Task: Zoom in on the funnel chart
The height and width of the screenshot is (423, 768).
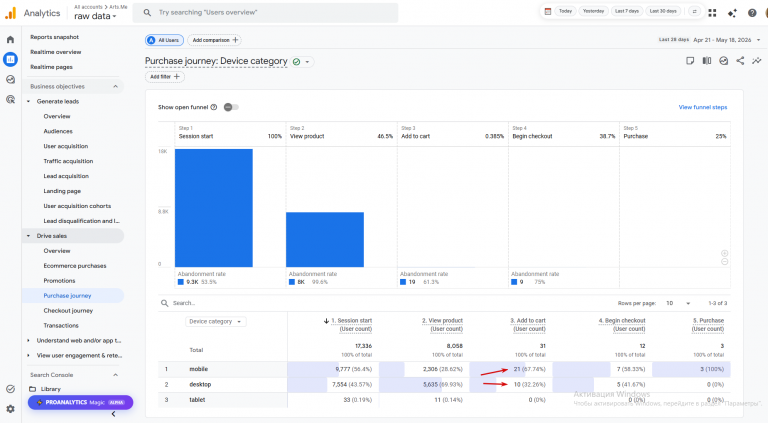Action: click(x=724, y=253)
